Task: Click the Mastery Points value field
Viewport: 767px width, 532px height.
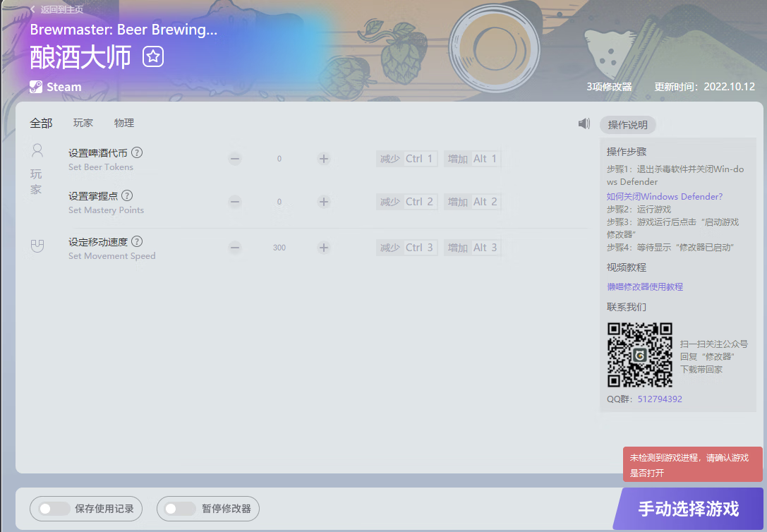Action: [x=279, y=202]
